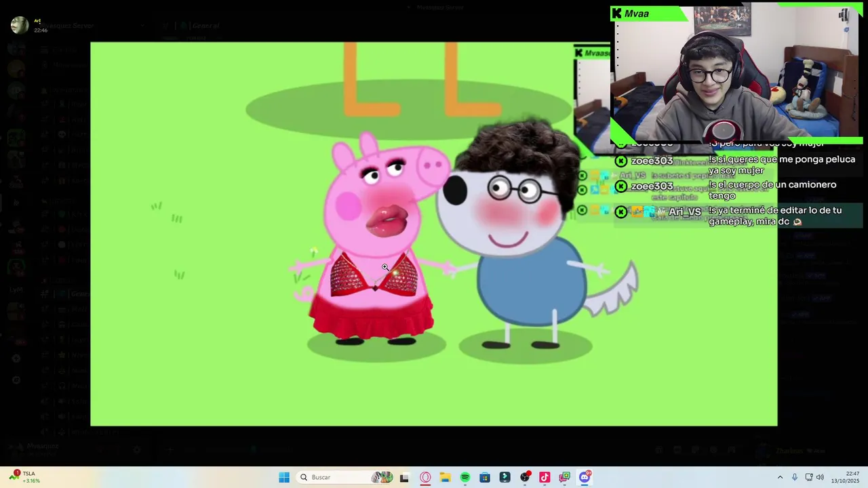Open the Task View button on taskbar
Viewport: 868px width, 488px height.
pos(404,477)
